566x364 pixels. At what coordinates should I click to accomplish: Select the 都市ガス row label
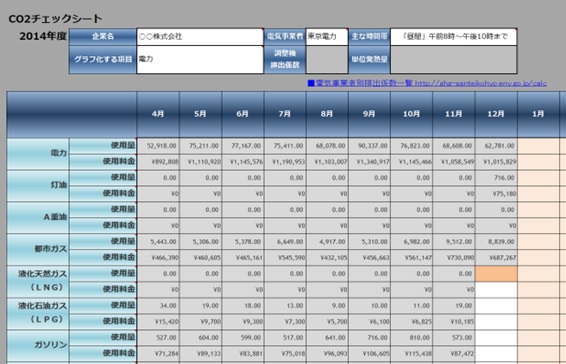[38, 250]
